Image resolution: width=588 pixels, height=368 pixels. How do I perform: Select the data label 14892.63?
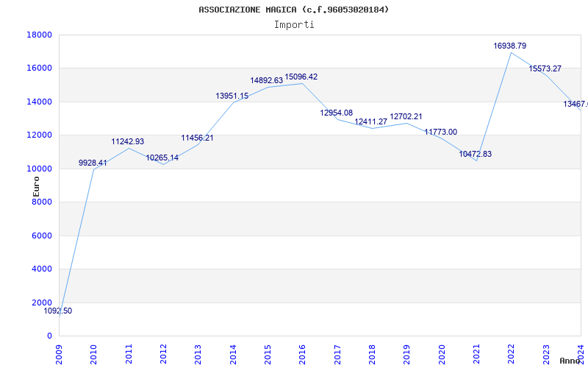(267, 80)
